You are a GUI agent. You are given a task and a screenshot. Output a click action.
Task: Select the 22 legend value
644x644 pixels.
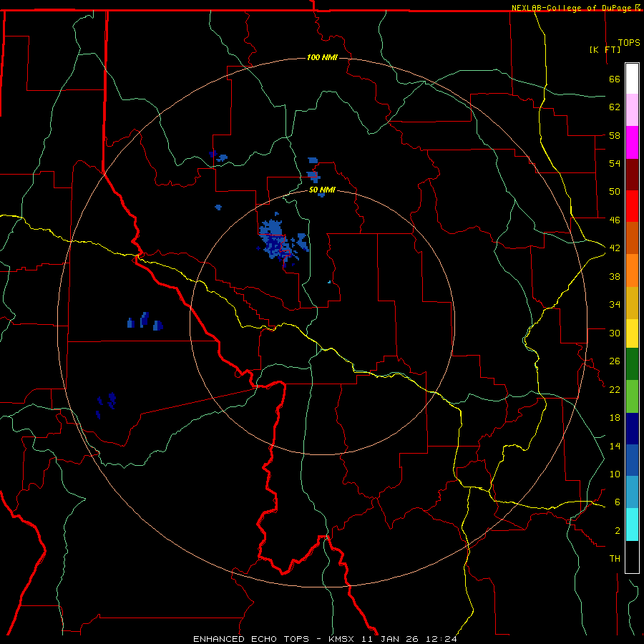[615, 389]
